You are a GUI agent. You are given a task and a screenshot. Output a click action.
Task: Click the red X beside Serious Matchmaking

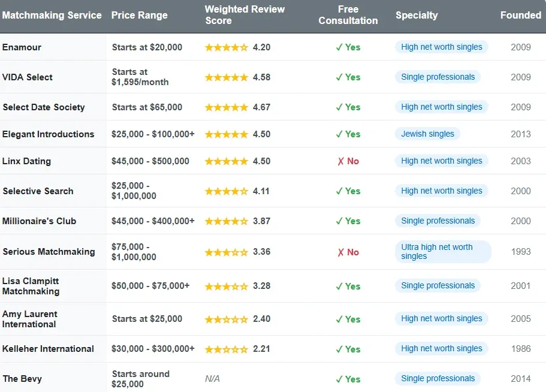tap(348, 252)
